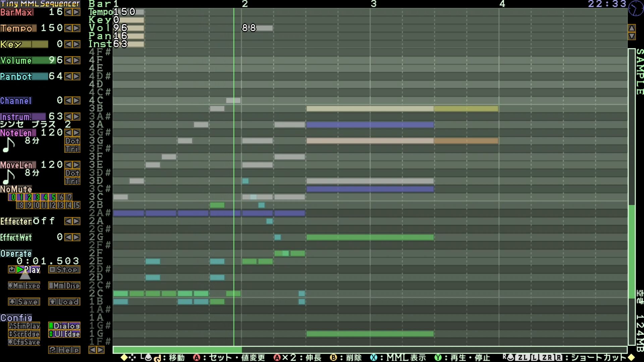Change Effecter setting with right arrow
Image resolution: width=644 pixels, height=362 pixels.
click(76, 221)
